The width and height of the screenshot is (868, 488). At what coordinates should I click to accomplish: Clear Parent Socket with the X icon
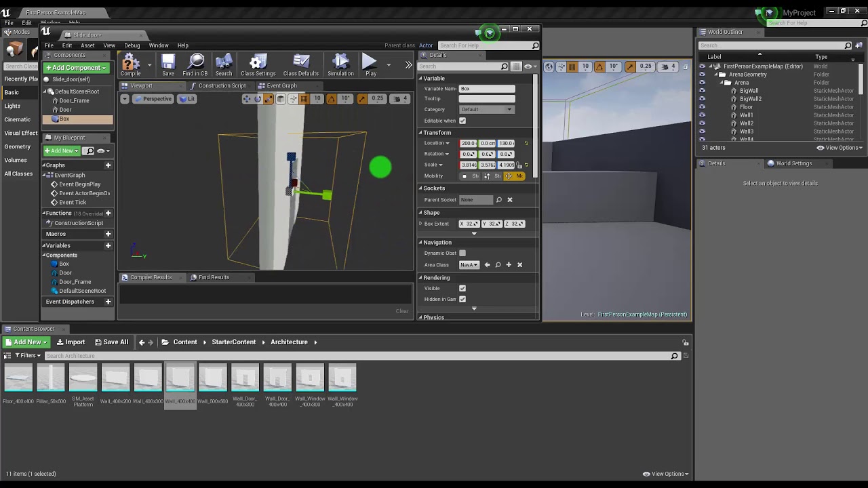pos(510,200)
